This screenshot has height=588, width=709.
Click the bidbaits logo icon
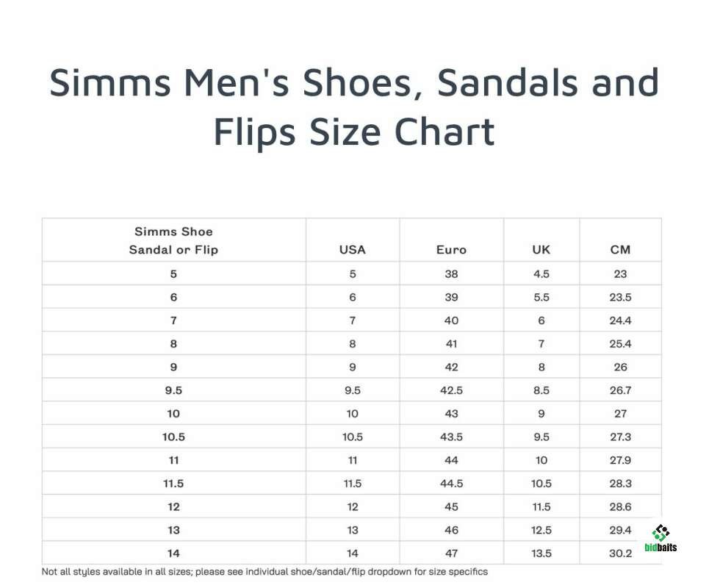(661, 532)
